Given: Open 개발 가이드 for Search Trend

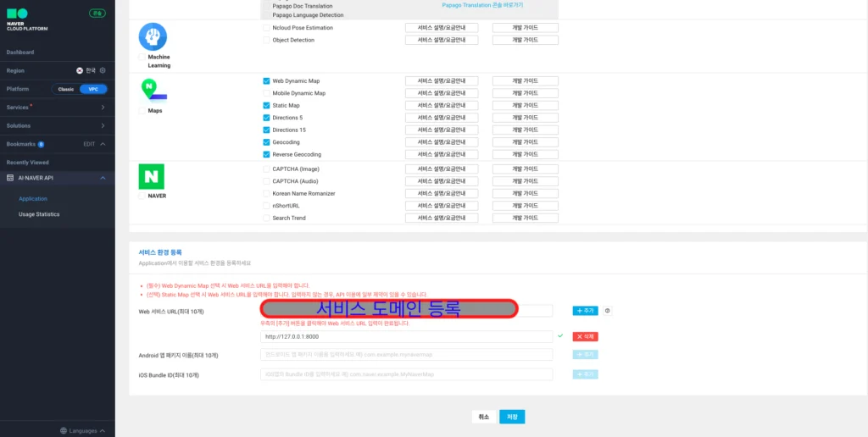Looking at the screenshot, I should point(526,218).
